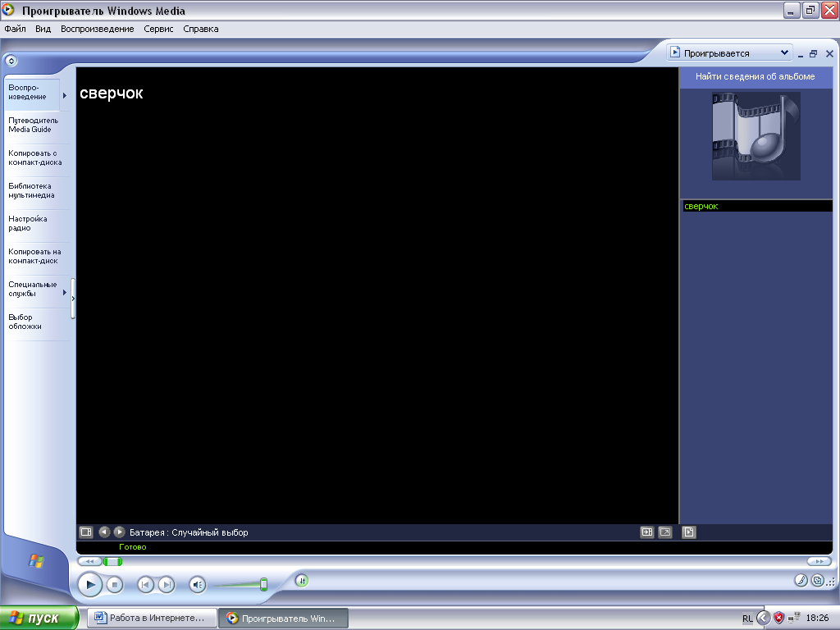Screen dimensions: 840x630
Task: Click the 18:26 system clock
Action: [817, 619]
